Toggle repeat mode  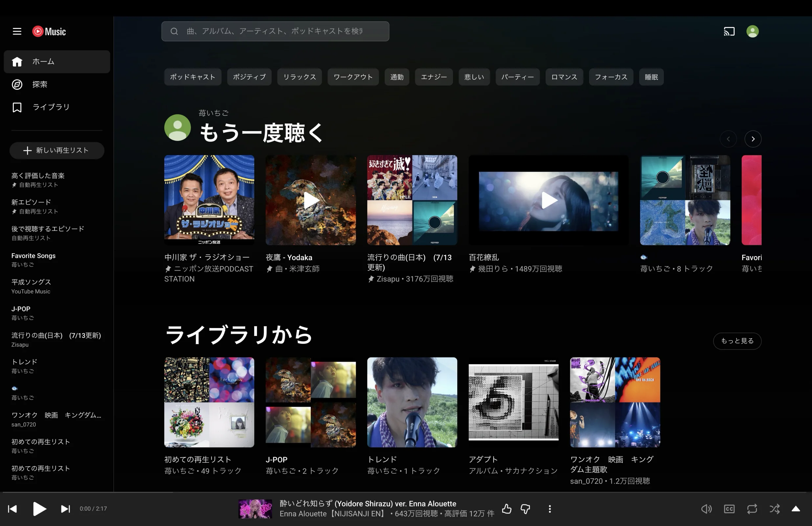coord(752,509)
